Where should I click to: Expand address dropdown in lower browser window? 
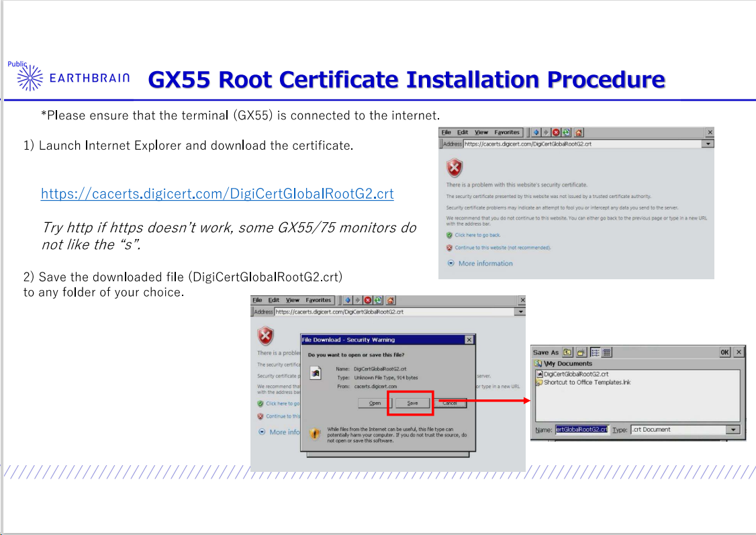[520, 312]
